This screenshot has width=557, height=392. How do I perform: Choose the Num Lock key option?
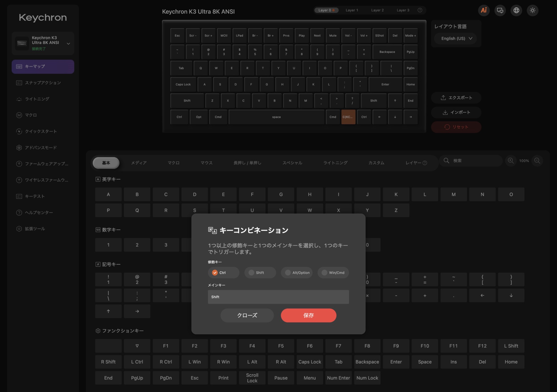[367, 378]
